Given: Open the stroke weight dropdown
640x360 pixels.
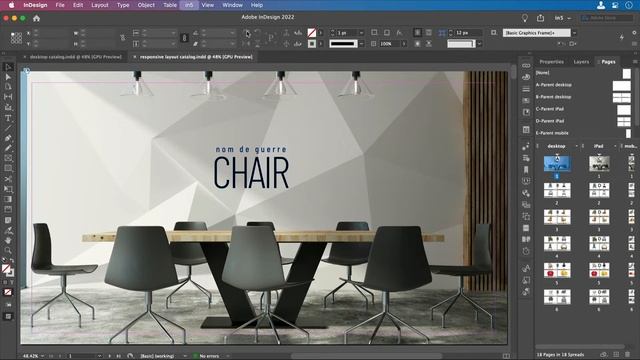Looking at the screenshot, I should [362, 33].
